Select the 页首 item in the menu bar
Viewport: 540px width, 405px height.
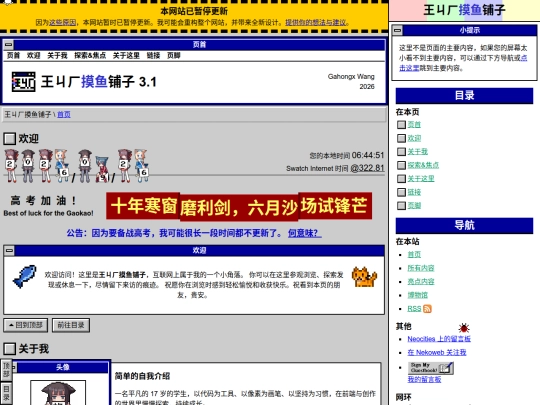(x=13, y=55)
